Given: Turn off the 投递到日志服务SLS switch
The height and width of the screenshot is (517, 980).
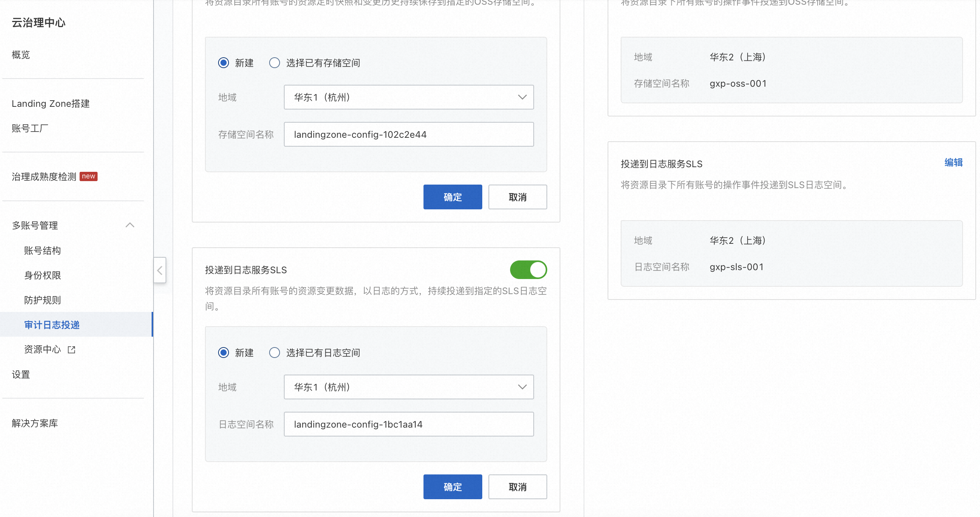Looking at the screenshot, I should (x=528, y=270).
